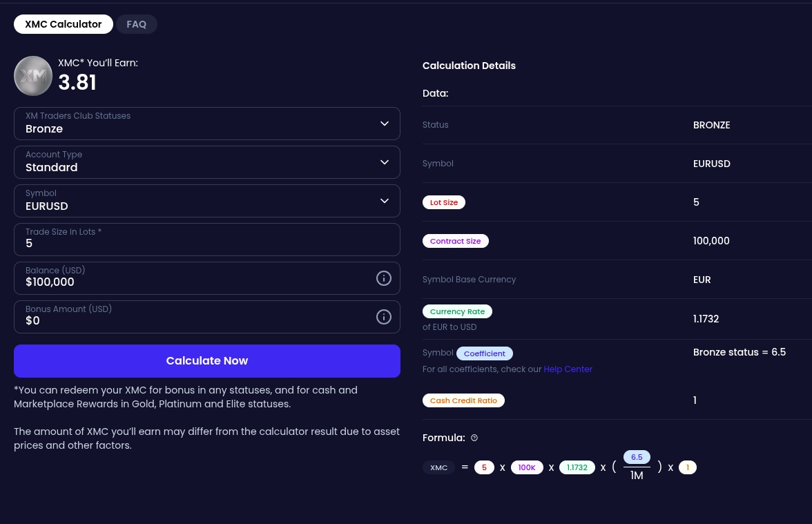Click the Lot Size badge

444,202
